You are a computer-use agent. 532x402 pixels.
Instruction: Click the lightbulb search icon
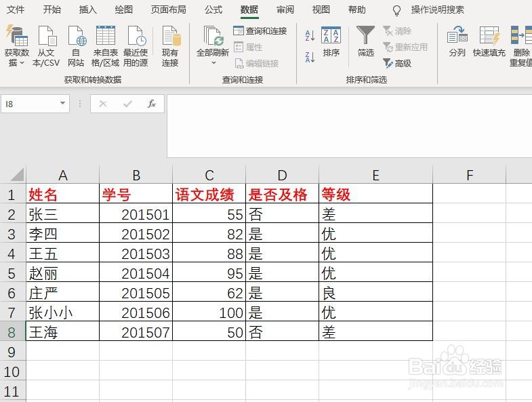click(396, 10)
